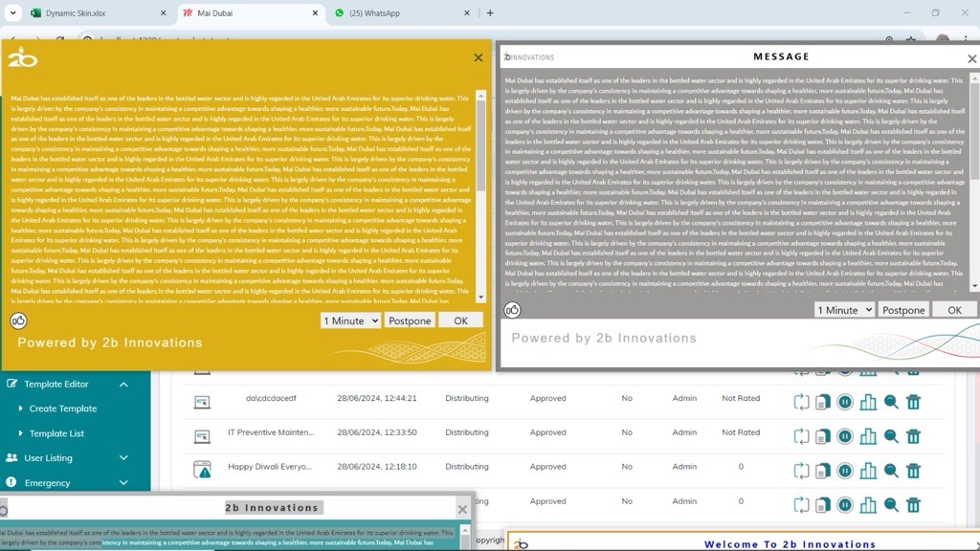Expand the Emergency section chevron
980x551 pixels.
click(123, 483)
